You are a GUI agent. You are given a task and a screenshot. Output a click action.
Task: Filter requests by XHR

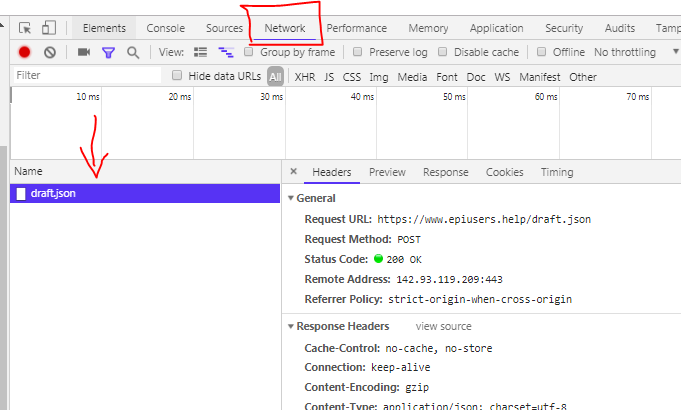305,77
